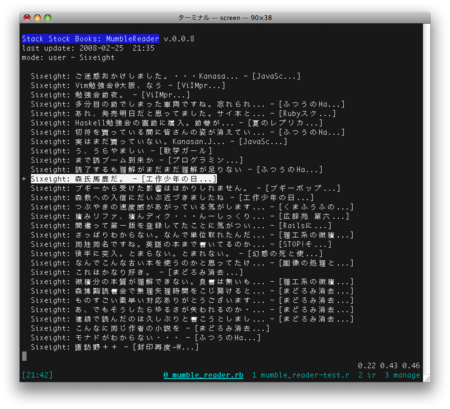Click the highlighted Stack Stock Books: MumbleReader title
Viewport: 450px width, 409px height.
pyautogui.click(x=91, y=39)
